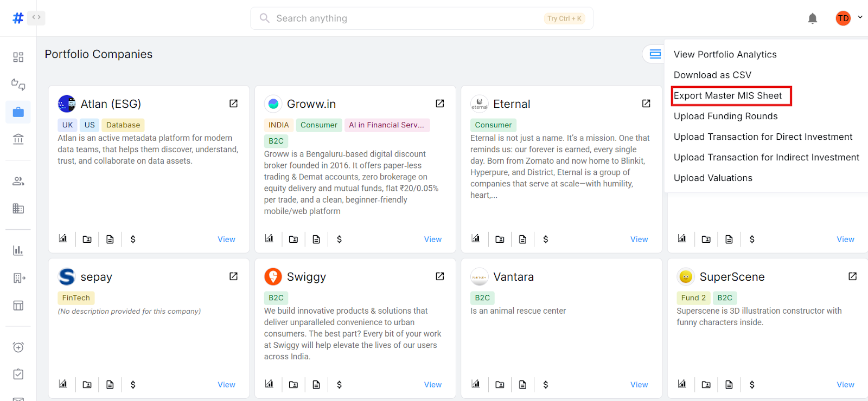Viewport: 868px width, 401px height.
Task: Click the folder icon on Eternal card
Action: coord(500,239)
